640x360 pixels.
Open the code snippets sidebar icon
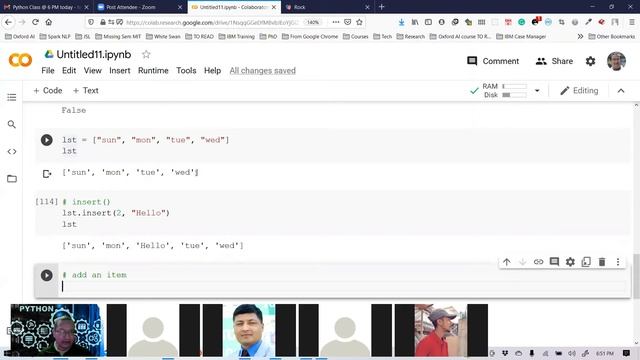click(x=11, y=151)
